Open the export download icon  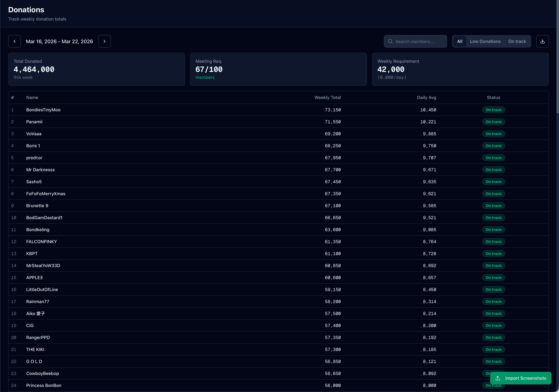[x=542, y=41]
